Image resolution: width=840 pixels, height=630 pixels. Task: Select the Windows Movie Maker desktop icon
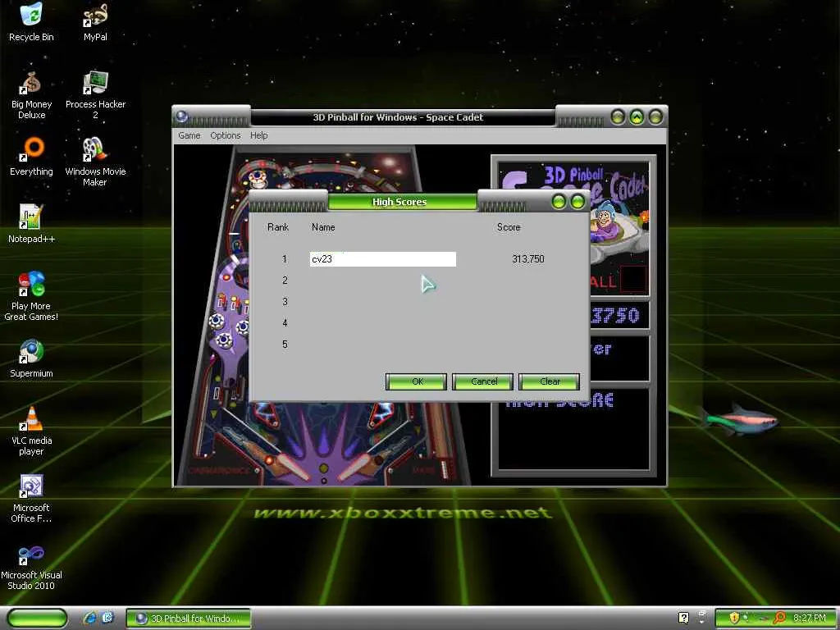95,162
